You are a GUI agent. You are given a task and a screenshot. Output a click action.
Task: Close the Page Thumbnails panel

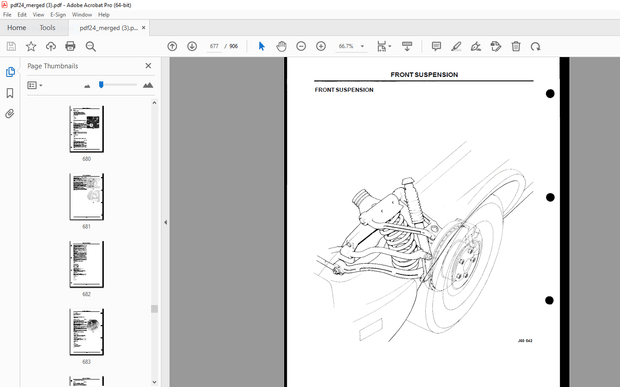point(148,66)
